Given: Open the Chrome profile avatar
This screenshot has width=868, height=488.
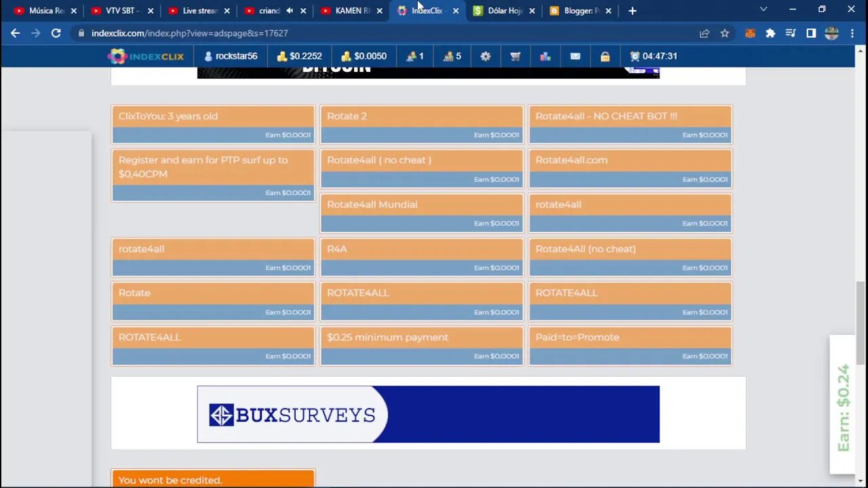Looking at the screenshot, I should (831, 33).
